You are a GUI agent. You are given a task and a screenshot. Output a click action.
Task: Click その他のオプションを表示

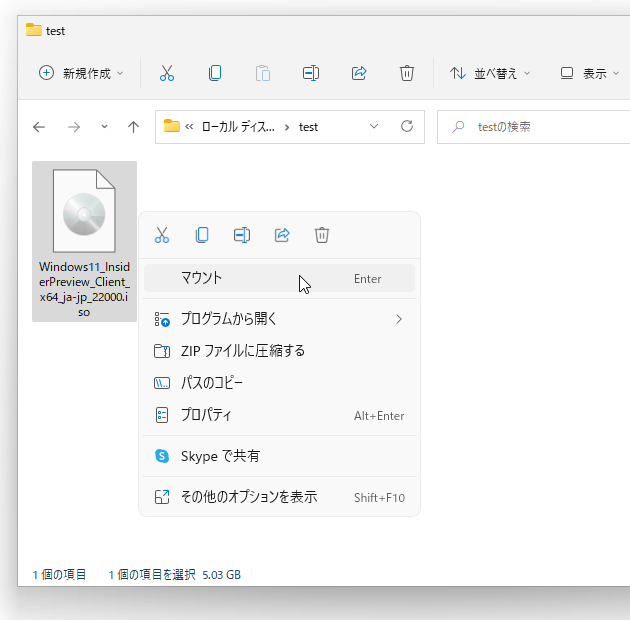click(279, 497)
